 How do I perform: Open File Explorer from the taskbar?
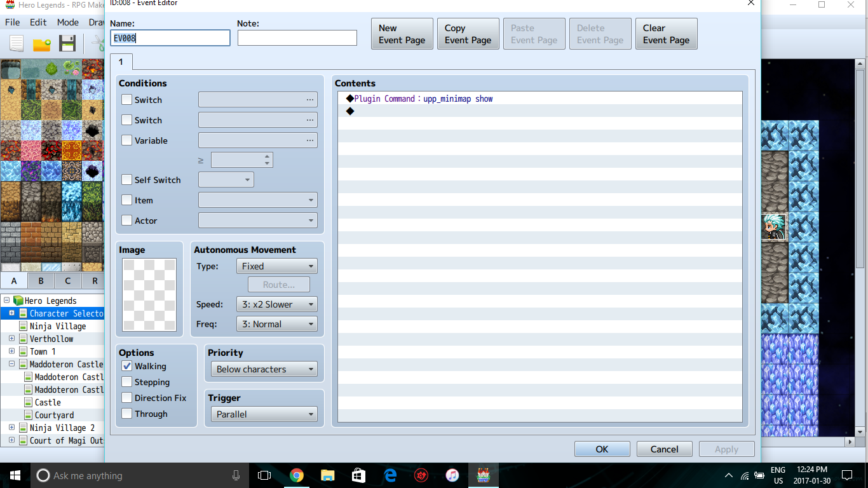[327, 475]
